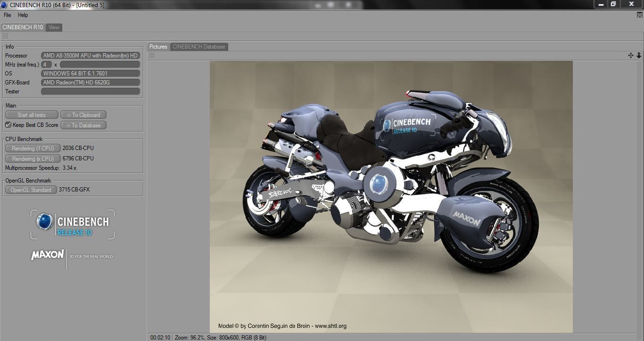Click the empty Tester field
644x341 pixels.
91,91
